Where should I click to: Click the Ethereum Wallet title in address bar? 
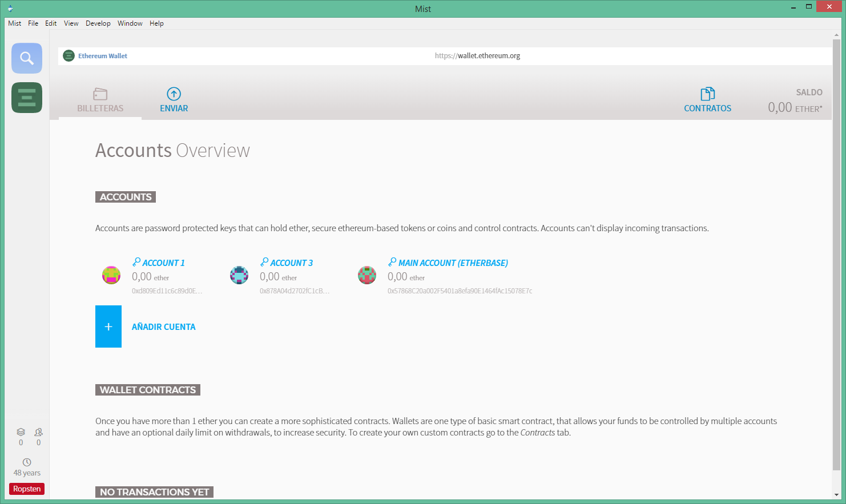(103, 56)
